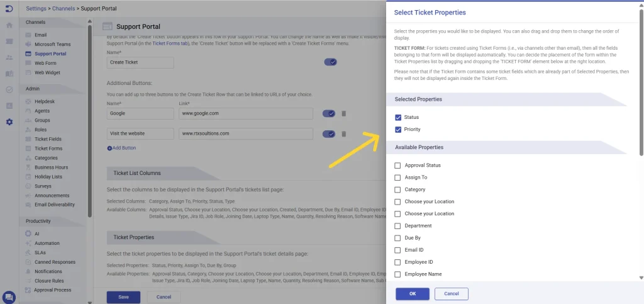Check the Employee Name property
The width and height of the screenshot is (644, 304).
pos(397,274)
